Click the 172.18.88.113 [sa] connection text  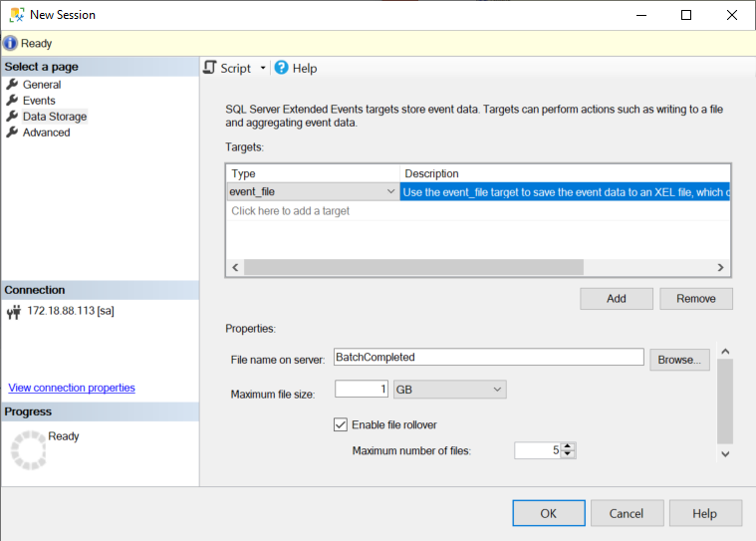71,311
